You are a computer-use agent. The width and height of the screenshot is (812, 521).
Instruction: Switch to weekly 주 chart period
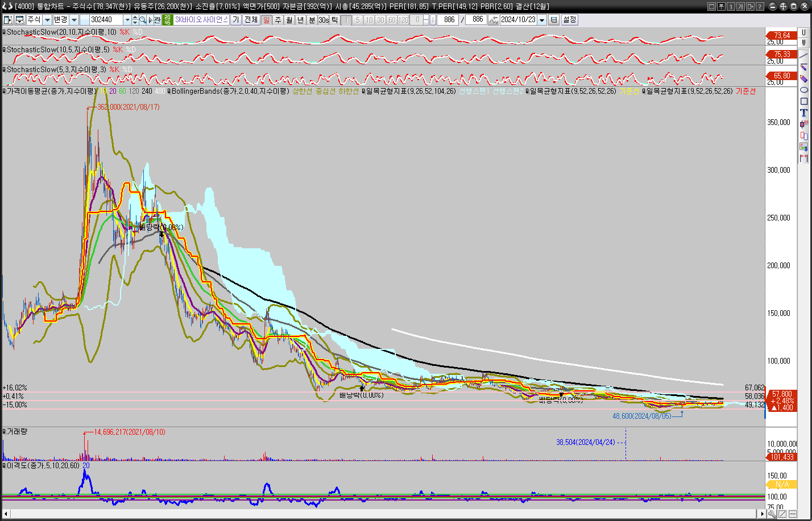(278, 20)
